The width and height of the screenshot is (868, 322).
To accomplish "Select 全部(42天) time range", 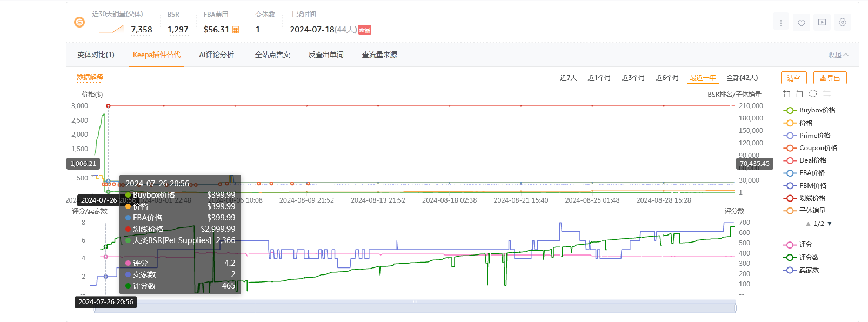I will (x=742, y=78).
